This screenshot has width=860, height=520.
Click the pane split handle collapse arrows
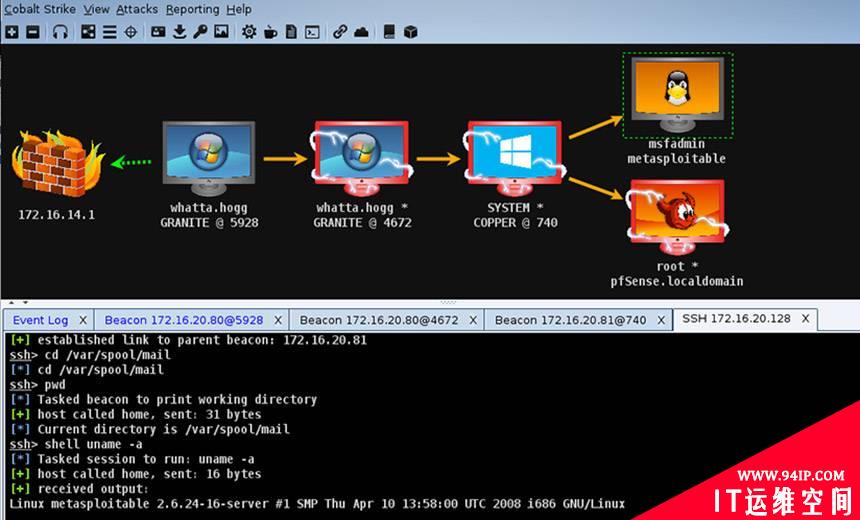pos(18,302)
